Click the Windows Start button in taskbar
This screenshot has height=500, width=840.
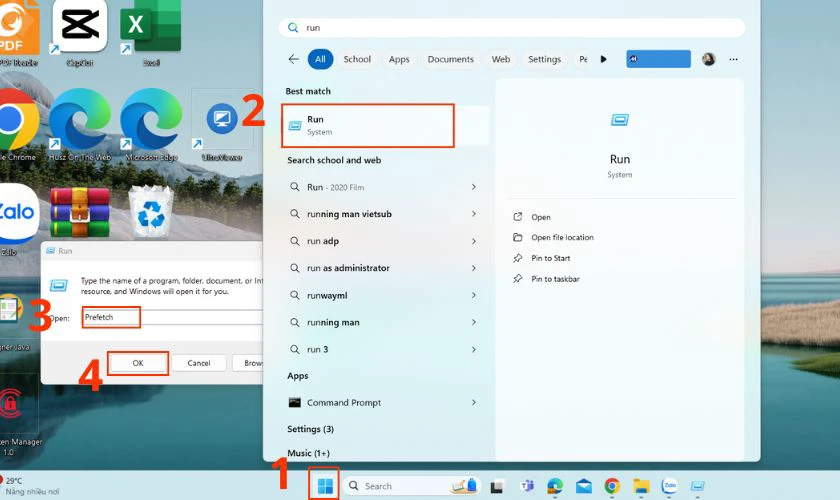pos(324,486)
